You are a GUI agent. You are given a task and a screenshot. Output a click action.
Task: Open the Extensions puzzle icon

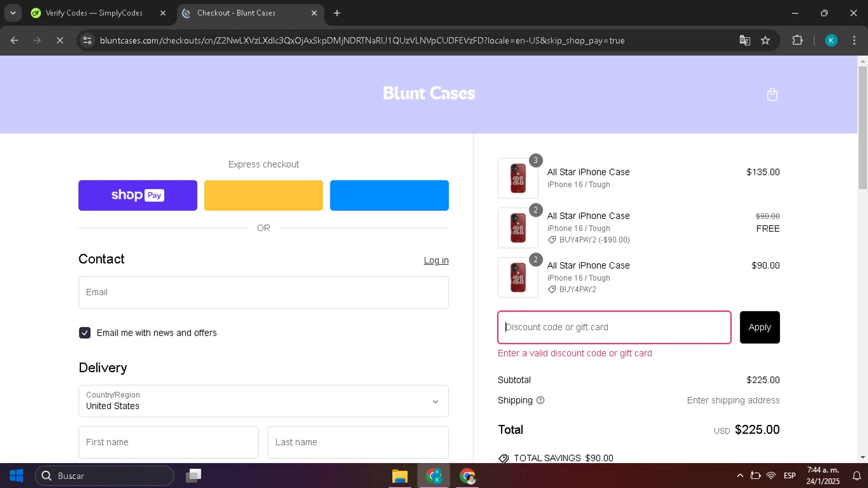(x=797, y=41)
